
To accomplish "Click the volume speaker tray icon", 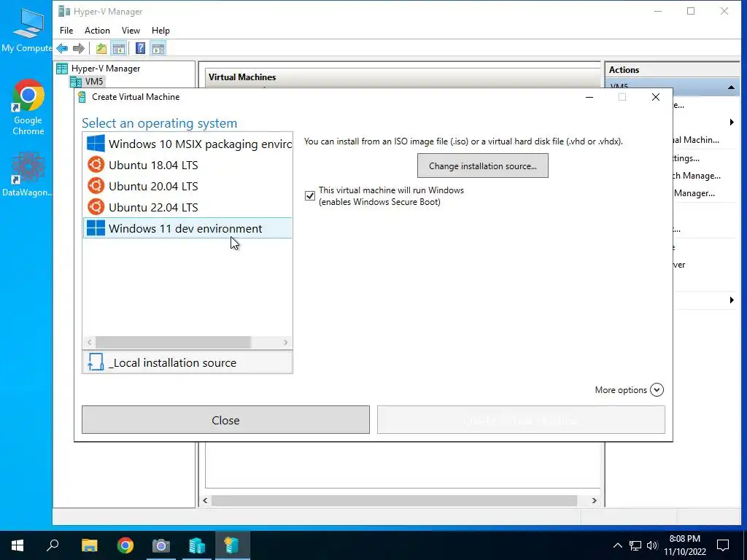I will [652, 545].
